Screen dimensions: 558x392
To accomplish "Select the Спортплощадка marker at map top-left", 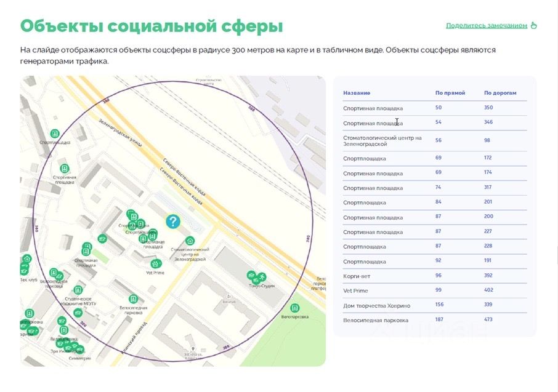I will [54, 134].
